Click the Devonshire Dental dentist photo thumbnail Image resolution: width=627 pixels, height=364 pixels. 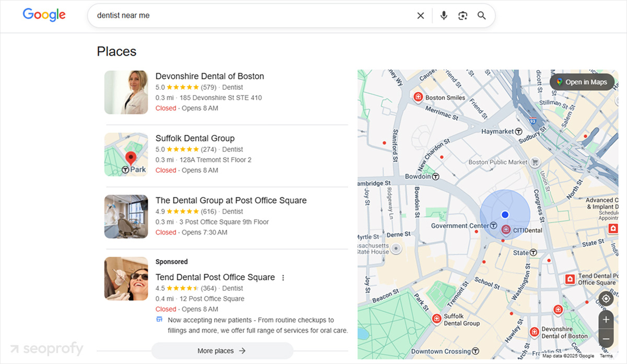[125, 92]
